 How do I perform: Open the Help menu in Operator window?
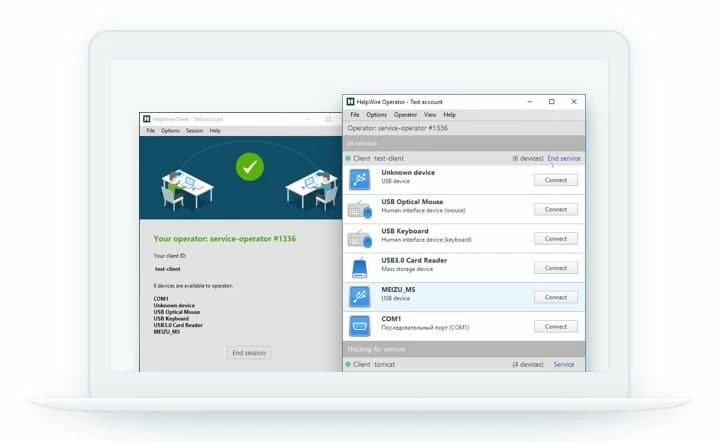point(450,115)
